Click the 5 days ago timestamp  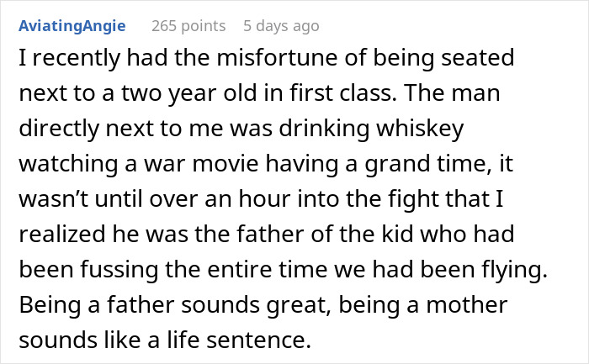[281, 26]
